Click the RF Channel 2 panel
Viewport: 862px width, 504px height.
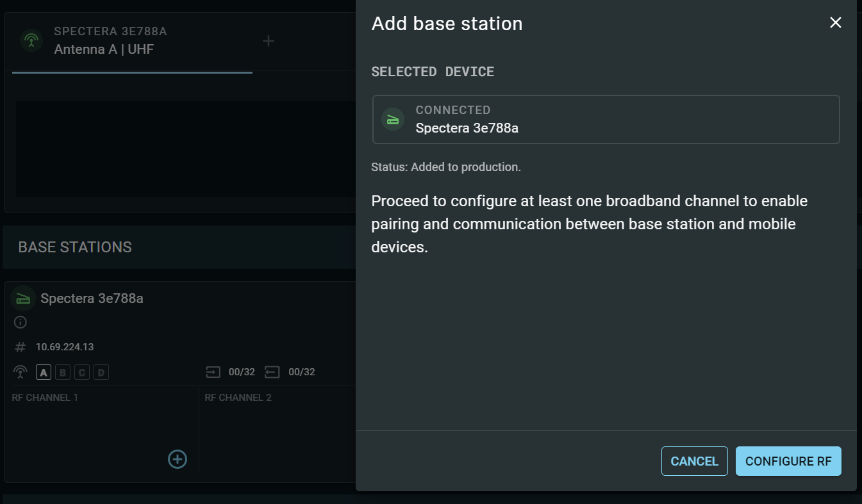pos(277,429)
